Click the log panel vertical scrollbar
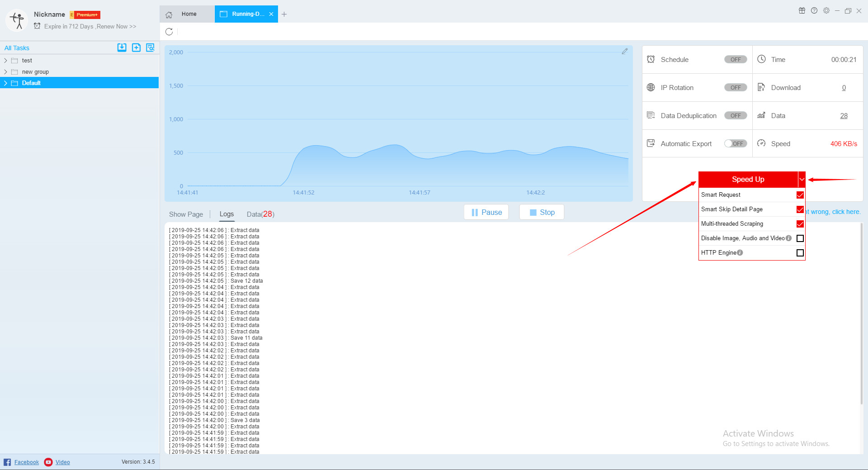This screenshot has width=868, height=470. [x=862, y=314]
